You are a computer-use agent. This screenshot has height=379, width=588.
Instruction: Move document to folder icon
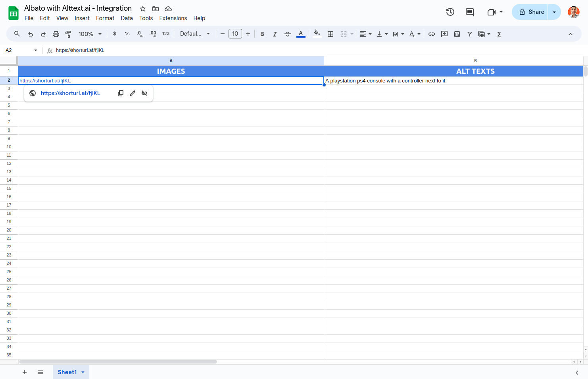(x=156, y=9)
